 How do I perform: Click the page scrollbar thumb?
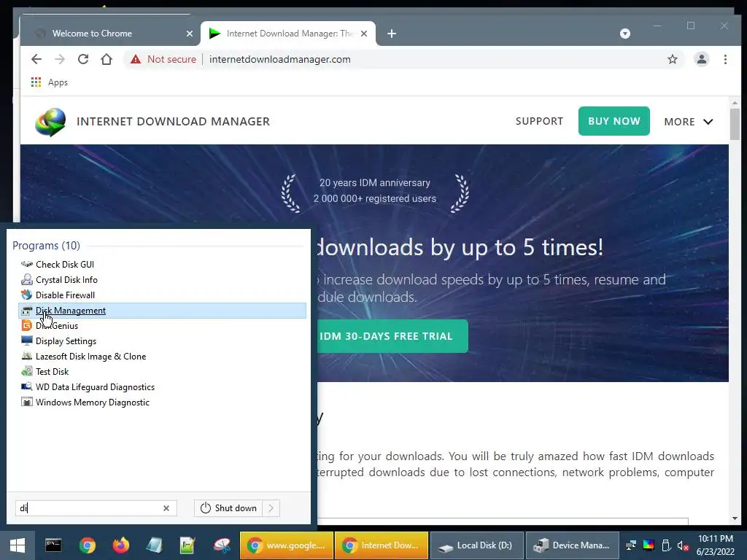click(x=735, y=124)
